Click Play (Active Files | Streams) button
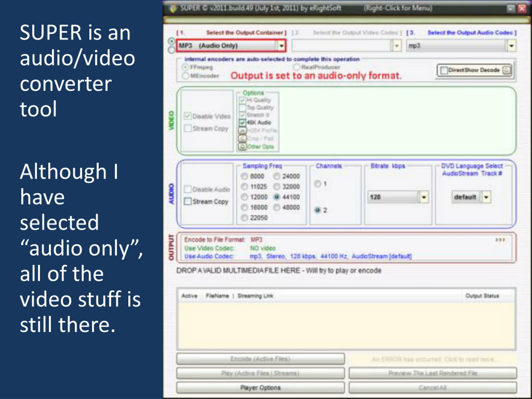The width and height of the screenshot is (532, 399). click(260, 373)
